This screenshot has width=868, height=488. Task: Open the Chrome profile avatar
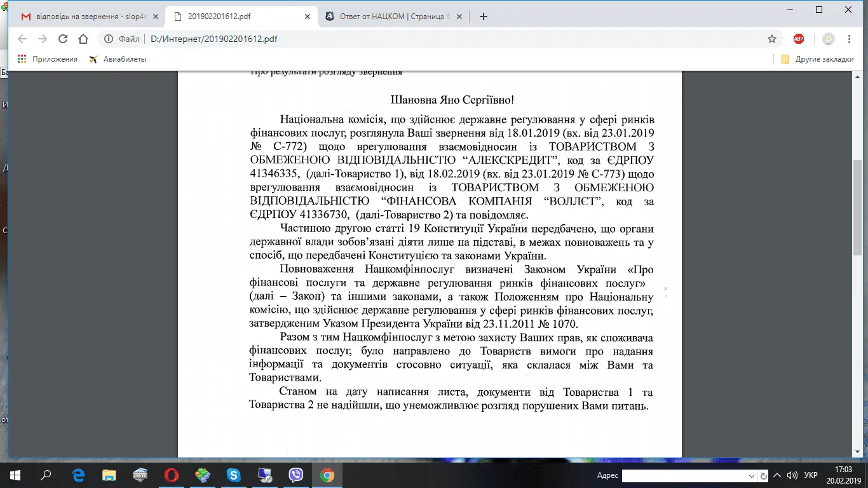click(x=829, y=39)
